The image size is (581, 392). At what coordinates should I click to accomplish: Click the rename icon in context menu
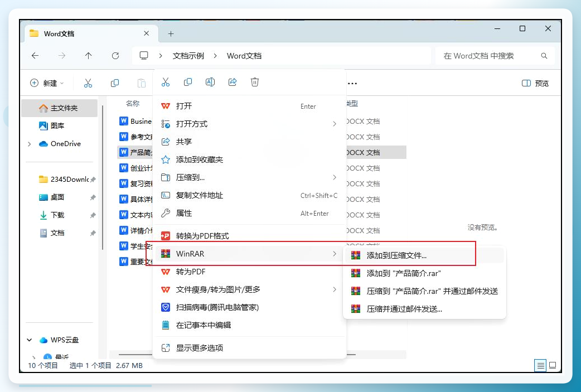(x=210, y=83)
